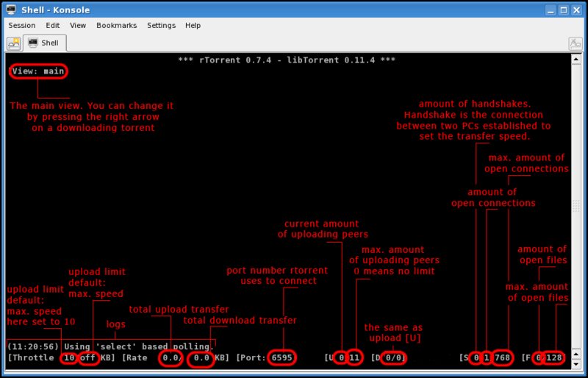Click the max upload peers value 11
588x378 pixels.
(x=354, y=357)
